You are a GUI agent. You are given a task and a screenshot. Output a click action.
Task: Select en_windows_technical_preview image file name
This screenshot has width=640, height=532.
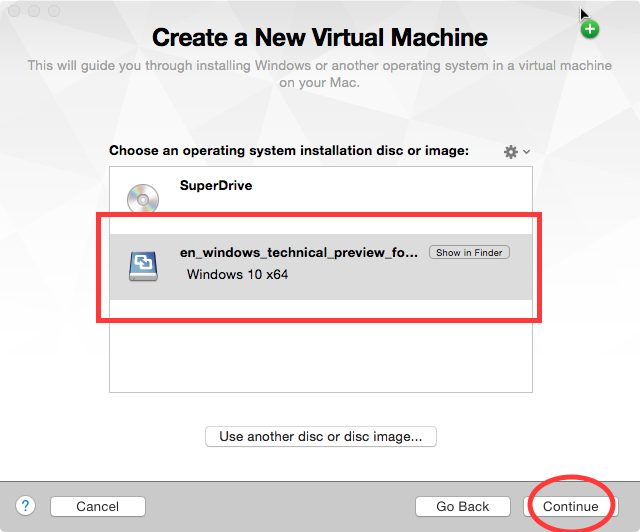pos(299,252)
